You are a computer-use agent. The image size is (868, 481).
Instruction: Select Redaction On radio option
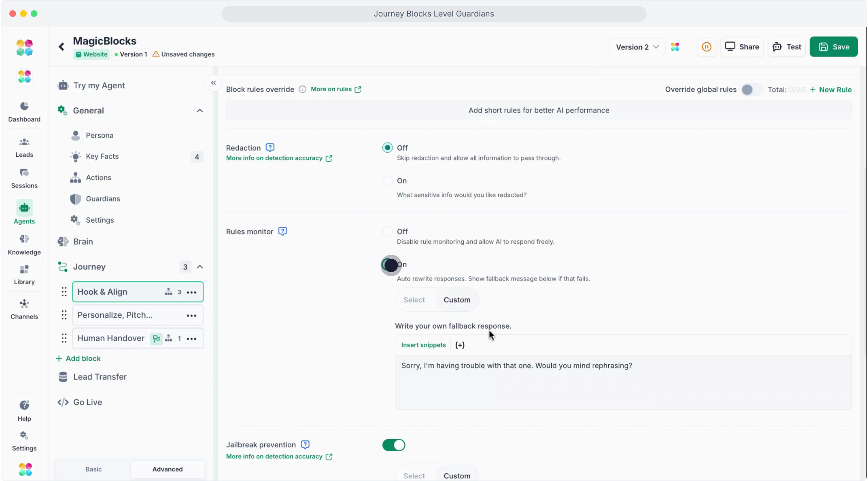tap(387, 181)
